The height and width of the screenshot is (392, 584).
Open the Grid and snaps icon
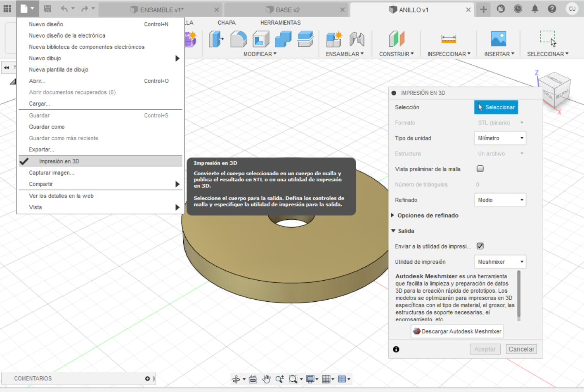click(326, 379)
